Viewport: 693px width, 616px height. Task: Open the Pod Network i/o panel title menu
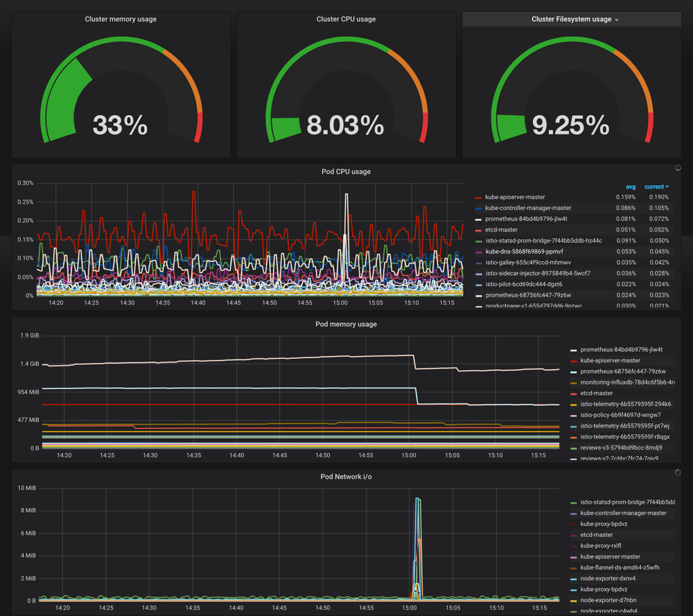click(x=346, y=476)
